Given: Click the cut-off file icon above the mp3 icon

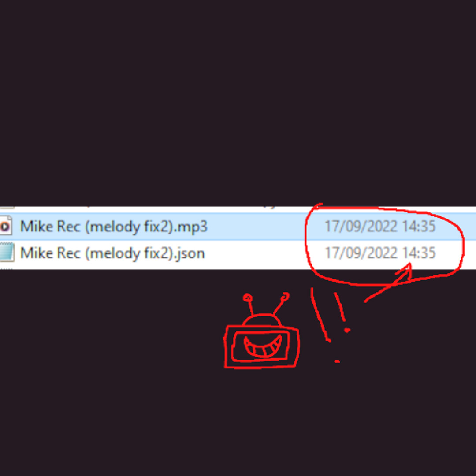Looking at the screenshot, I should tap(7, 208).
